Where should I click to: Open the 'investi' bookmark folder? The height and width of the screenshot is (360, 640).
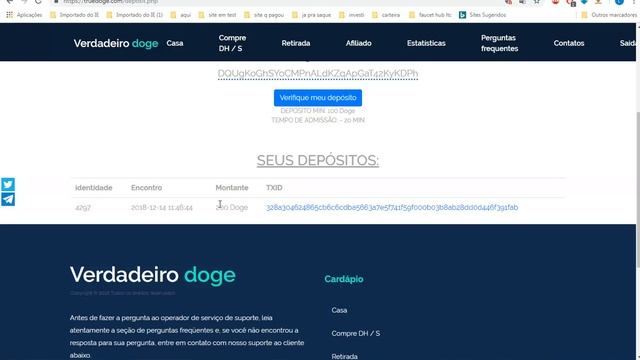click(351, 15)
